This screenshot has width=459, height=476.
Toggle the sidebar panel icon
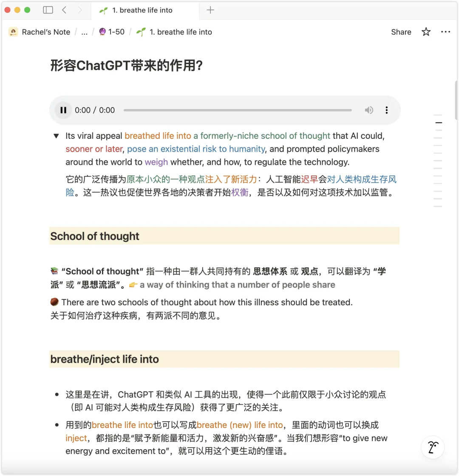48,10
